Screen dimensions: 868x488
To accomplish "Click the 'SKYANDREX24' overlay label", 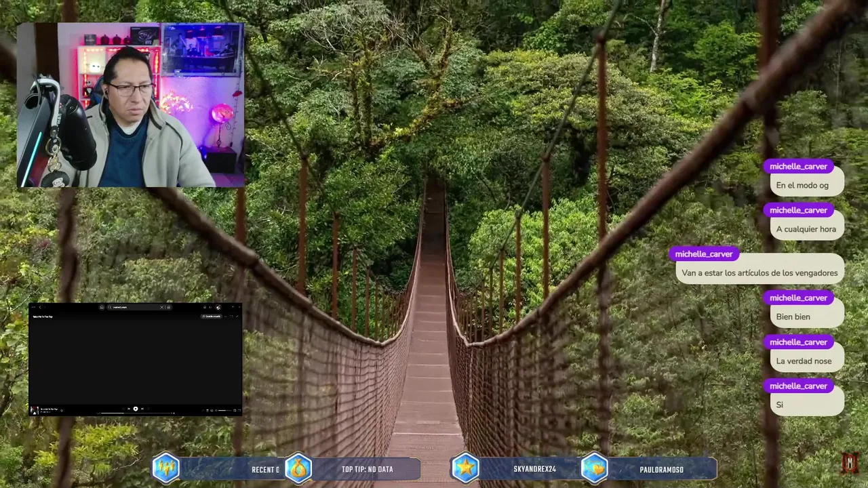I will tap(534, 470).
